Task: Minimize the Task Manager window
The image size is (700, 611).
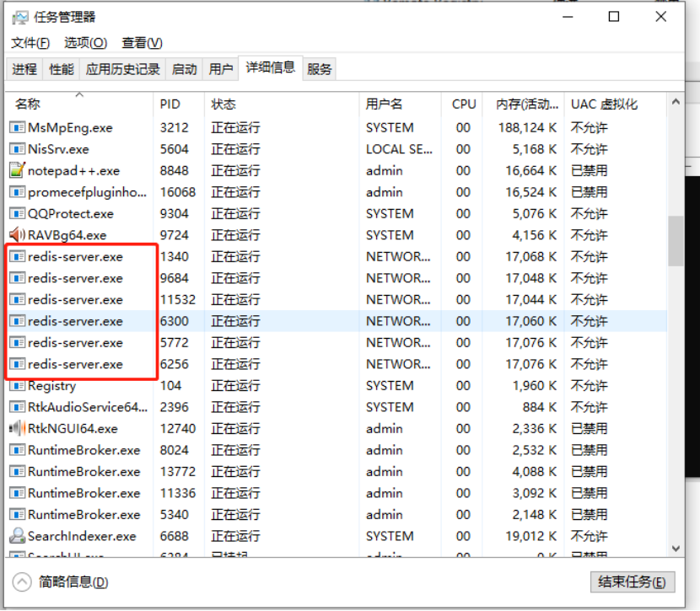Action: click(568, 17)
